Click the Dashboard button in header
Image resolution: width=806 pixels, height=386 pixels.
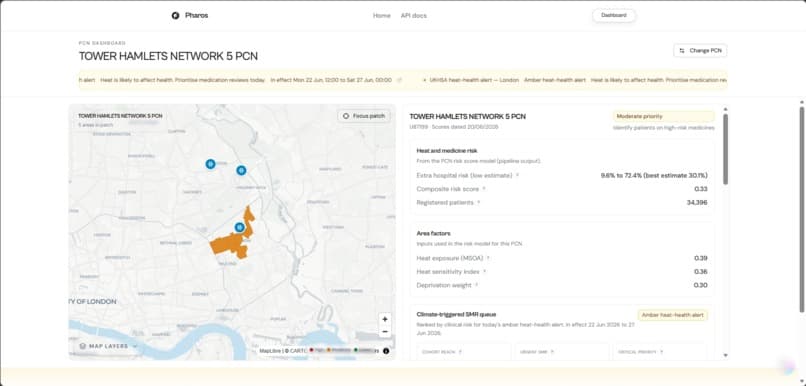[x=614, y=15]
